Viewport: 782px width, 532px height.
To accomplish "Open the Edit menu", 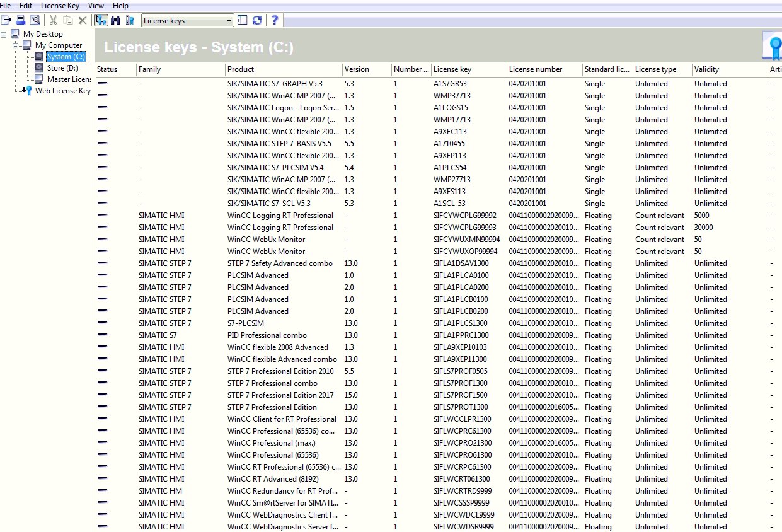I will (x=25, y=6).
